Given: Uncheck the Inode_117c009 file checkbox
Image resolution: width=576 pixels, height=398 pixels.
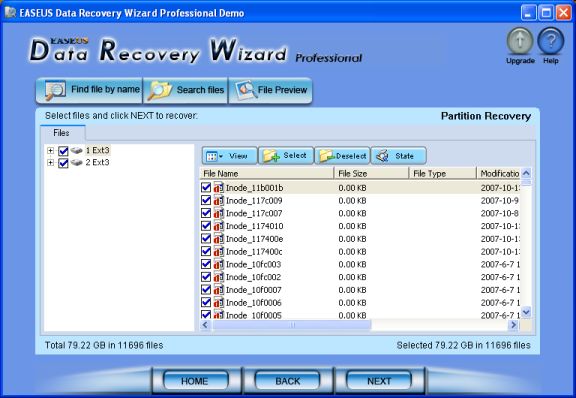Looking at the screenshot, I should point(206,200).
